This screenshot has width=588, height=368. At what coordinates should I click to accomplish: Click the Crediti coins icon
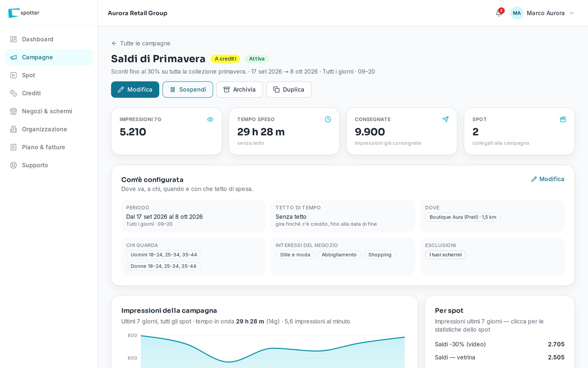(13, 93)
